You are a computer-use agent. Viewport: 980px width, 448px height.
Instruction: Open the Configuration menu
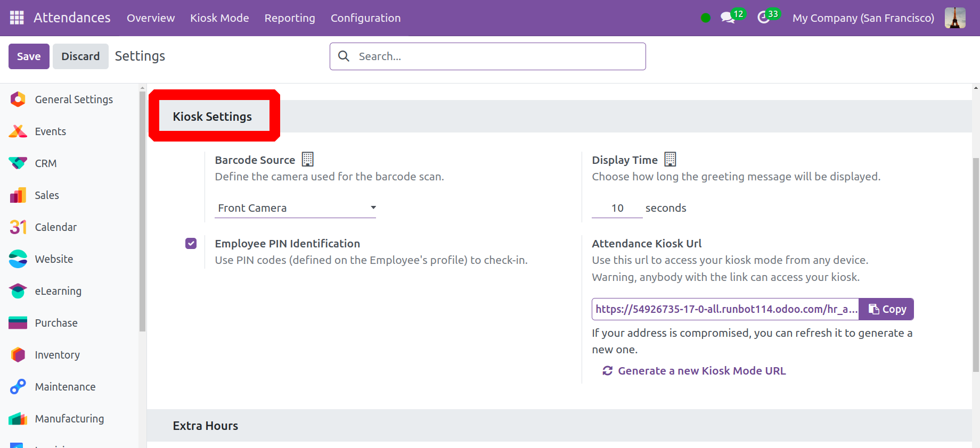(x=365, y=18)
